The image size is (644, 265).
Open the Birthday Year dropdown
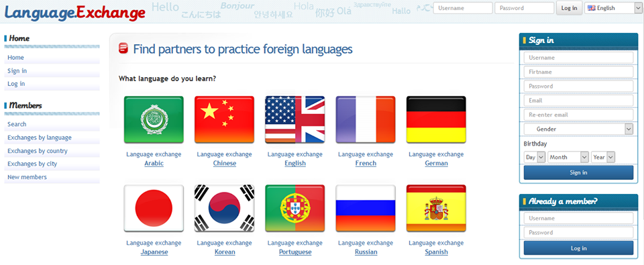pyautogui.click(x=603, y=157)
